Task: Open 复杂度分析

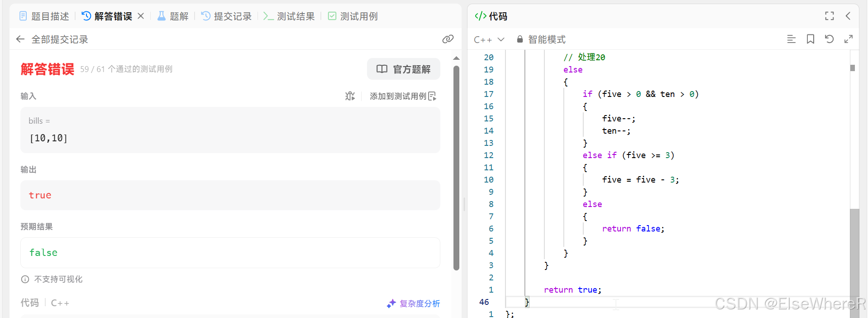Action: [x=413, y=304]
